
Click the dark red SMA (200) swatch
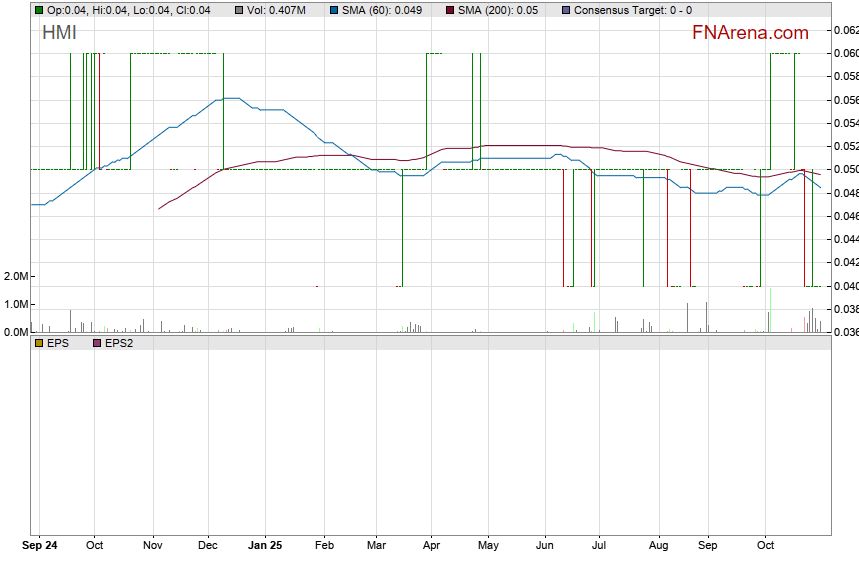[x=449, y=10]
